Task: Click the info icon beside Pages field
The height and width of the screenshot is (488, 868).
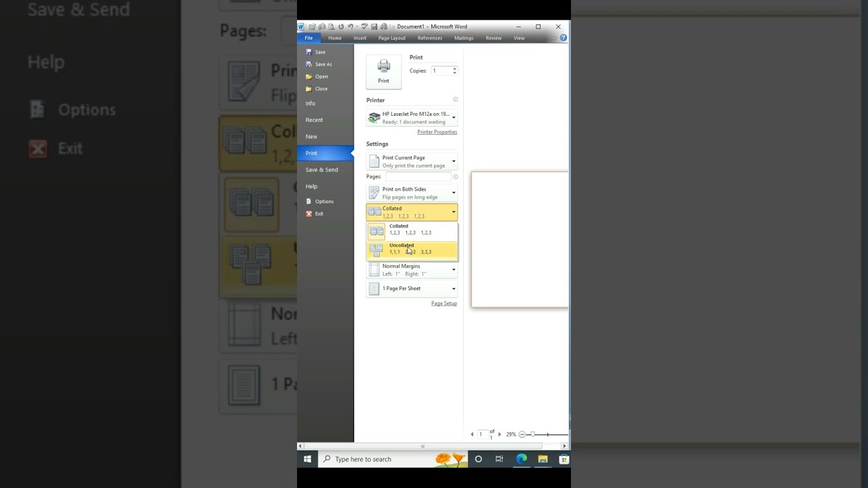Action: click(x=455, y=177)
